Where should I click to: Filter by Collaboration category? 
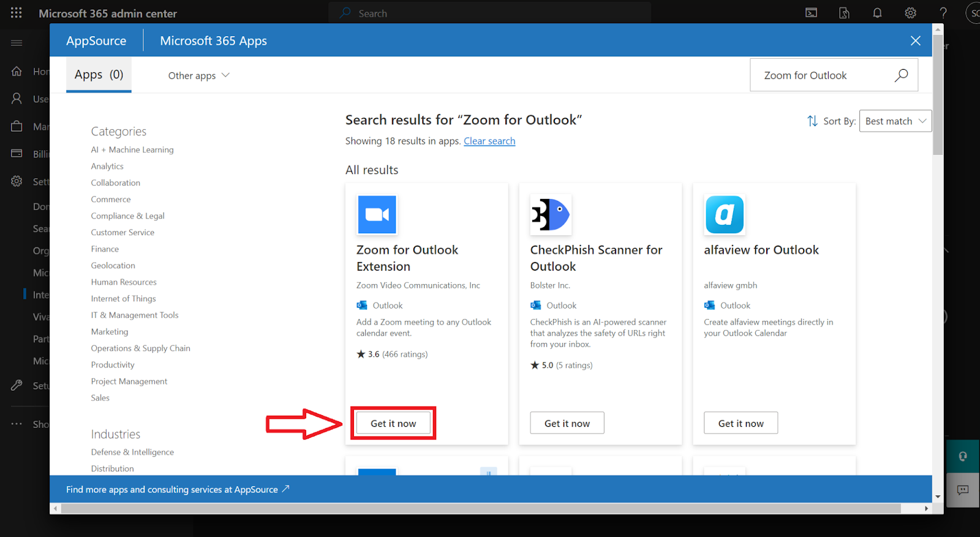pos(116,182)
